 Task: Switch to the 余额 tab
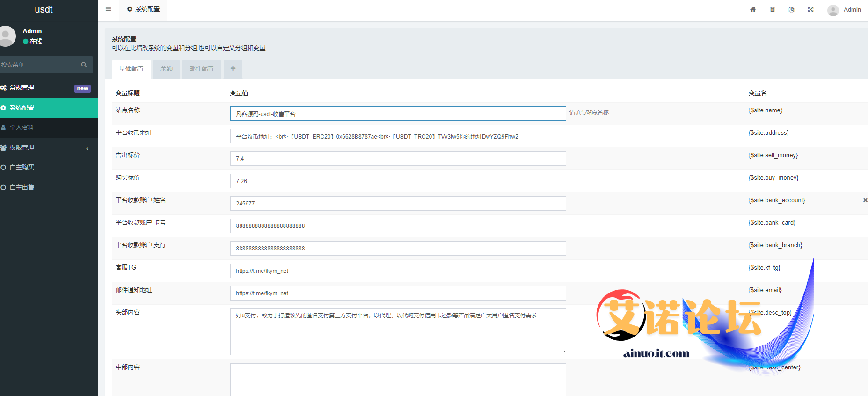167,69
